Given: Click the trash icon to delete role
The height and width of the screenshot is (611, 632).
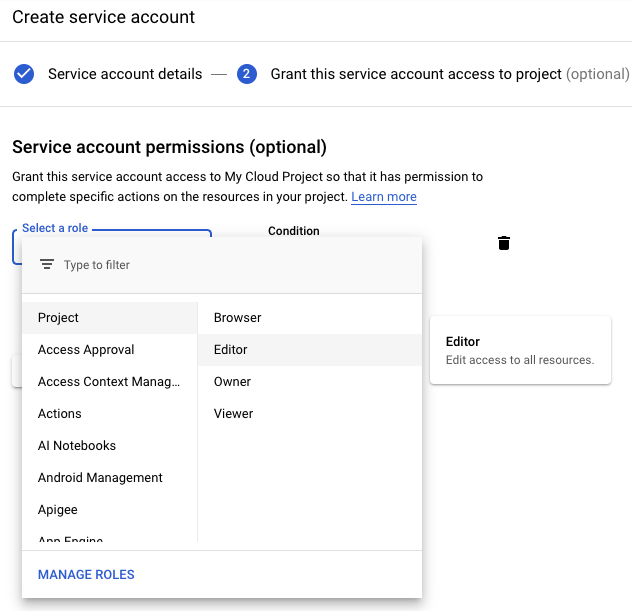Looking at the screenshot, I should [504, 243].
